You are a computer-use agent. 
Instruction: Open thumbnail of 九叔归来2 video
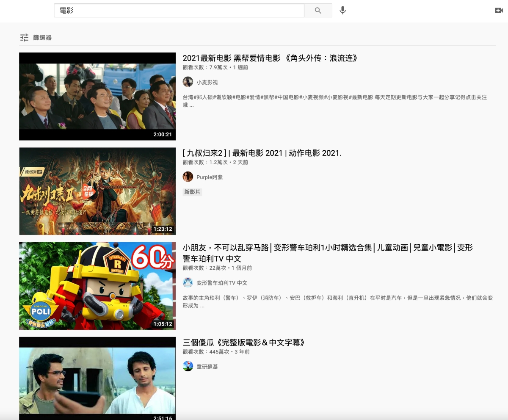pos(97,191)
